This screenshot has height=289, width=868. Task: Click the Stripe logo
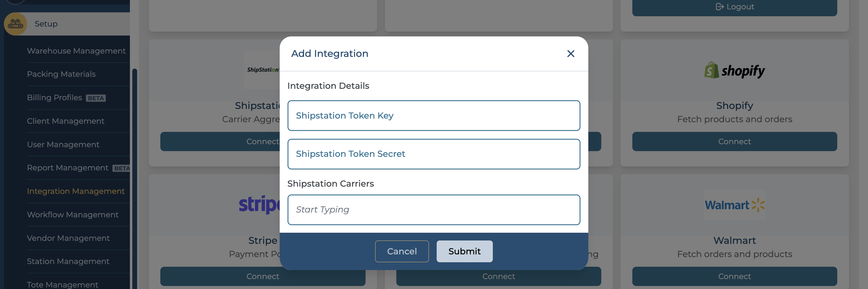tap(259, 204)
